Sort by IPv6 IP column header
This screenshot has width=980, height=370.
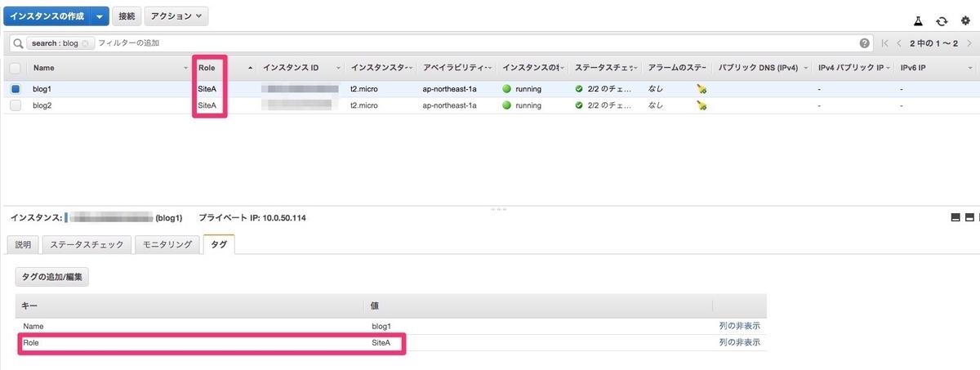913,68
